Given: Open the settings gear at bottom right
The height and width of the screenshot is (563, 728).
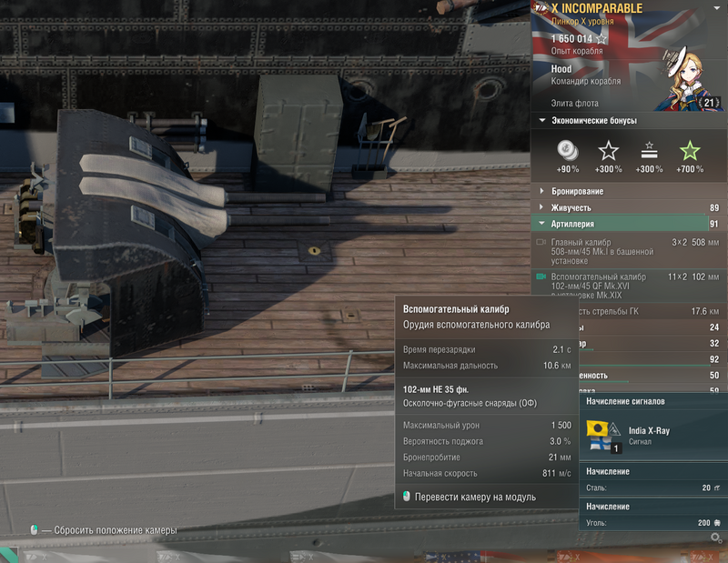Looking at the screenshot, I should (x=716, y=538).
